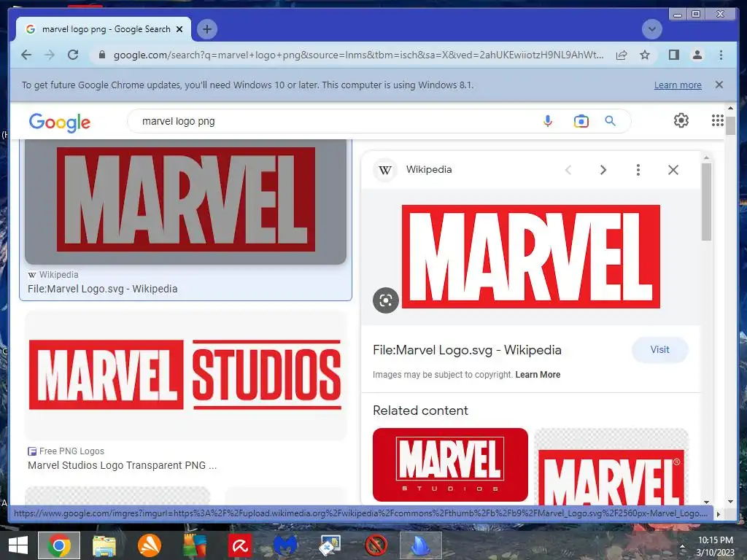The image size is (747, 560).
Task: Open the Learn more update link
Action: tap(678, 85)
